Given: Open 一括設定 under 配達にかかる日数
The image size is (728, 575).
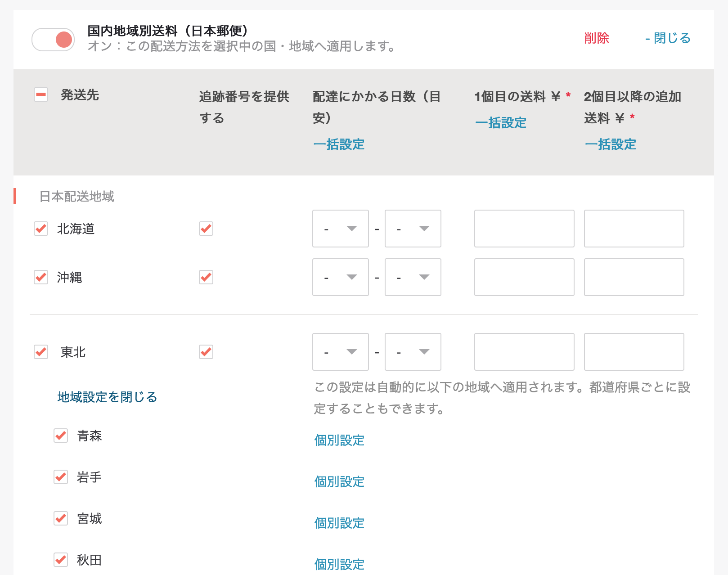Looking at the screenshot, I should coord(339,144).
